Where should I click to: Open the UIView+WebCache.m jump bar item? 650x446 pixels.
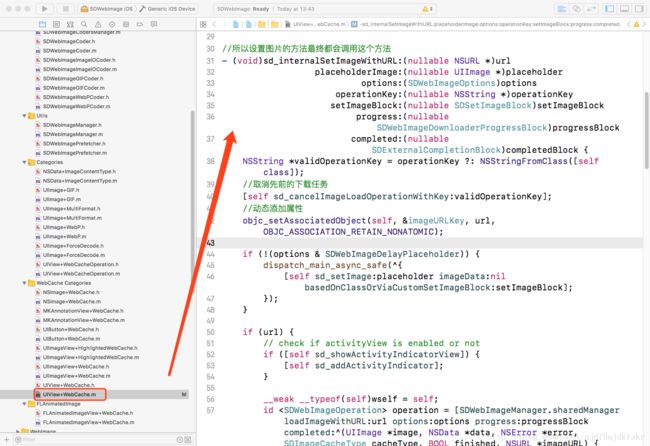(315, 24)
